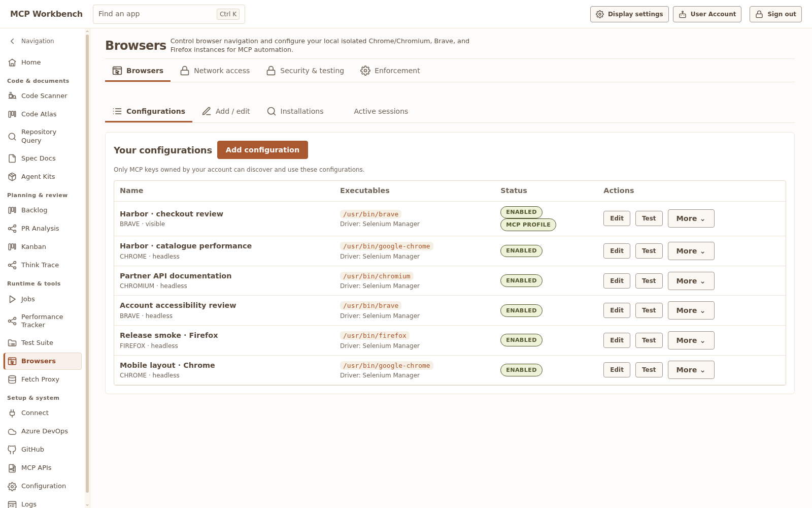Click the Backlog board icon
This screenshot has height=508, width=812.
click(12, 210)
